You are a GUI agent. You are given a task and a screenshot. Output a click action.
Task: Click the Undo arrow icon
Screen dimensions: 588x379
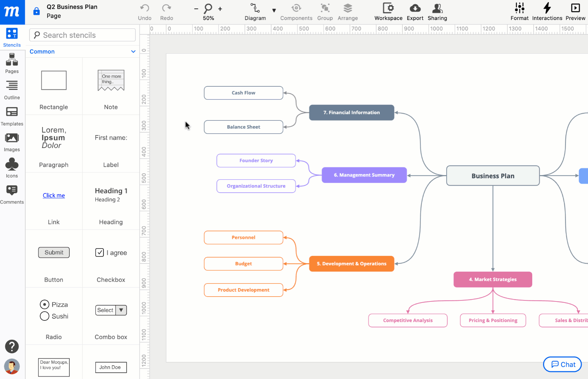click(144, 8)
